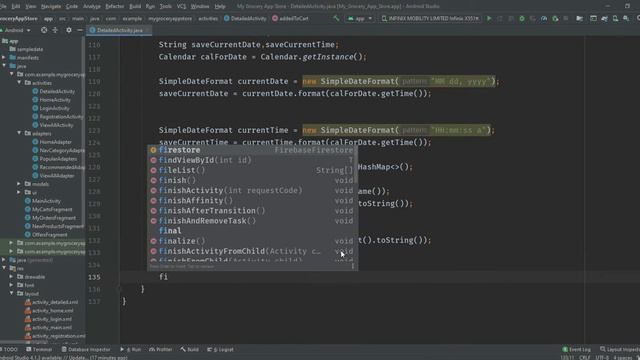Select opened file target icon in Project panel
The height and width of the screenshot is (360, 640).
tap(44, 30)
